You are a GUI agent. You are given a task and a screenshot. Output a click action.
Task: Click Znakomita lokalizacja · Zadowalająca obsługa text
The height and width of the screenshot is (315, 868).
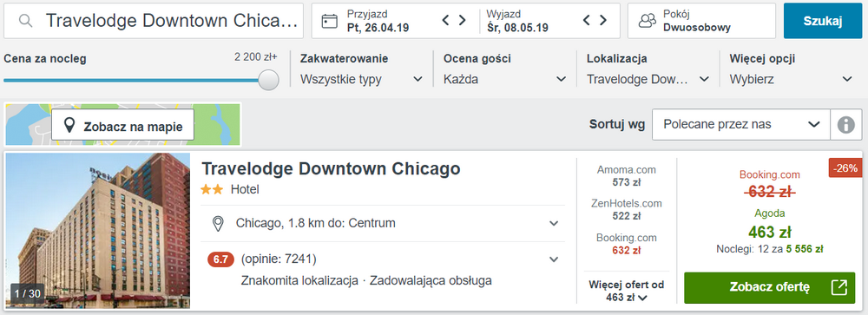(366, 280)
